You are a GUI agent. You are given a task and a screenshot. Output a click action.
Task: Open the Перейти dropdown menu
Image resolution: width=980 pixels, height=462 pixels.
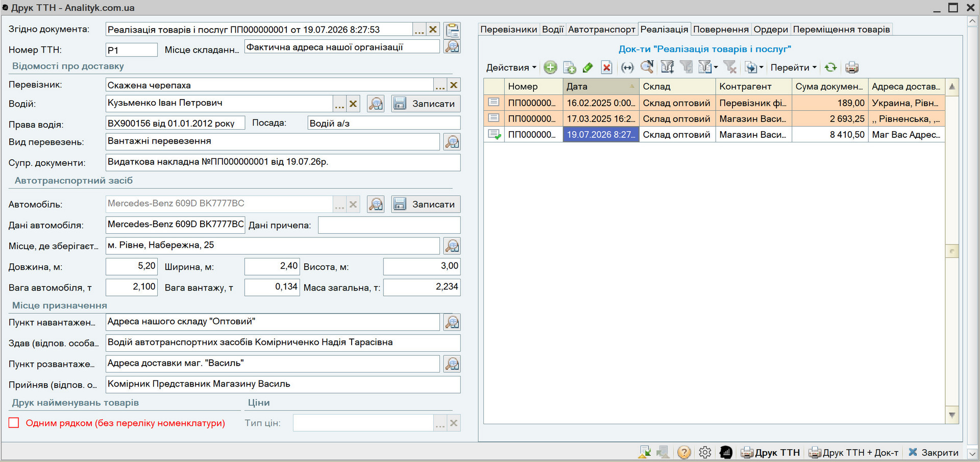pyautogui.click(x=793, y=67)
